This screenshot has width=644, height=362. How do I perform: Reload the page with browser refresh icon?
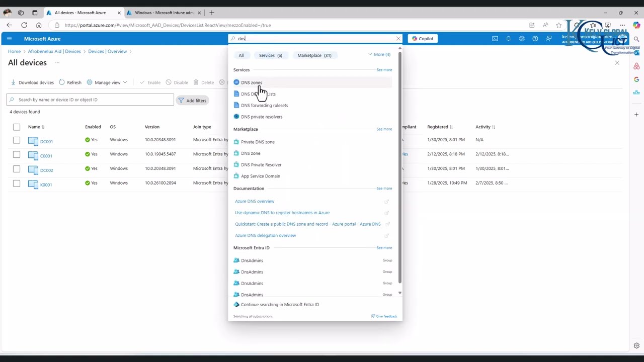click(24, 25)
